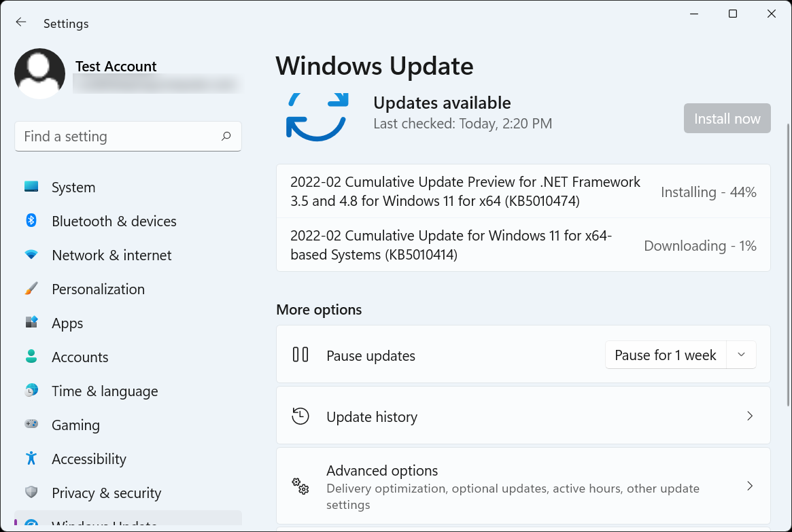Open Time & language settings
The image size is (792, 532).
click(128, 391)
